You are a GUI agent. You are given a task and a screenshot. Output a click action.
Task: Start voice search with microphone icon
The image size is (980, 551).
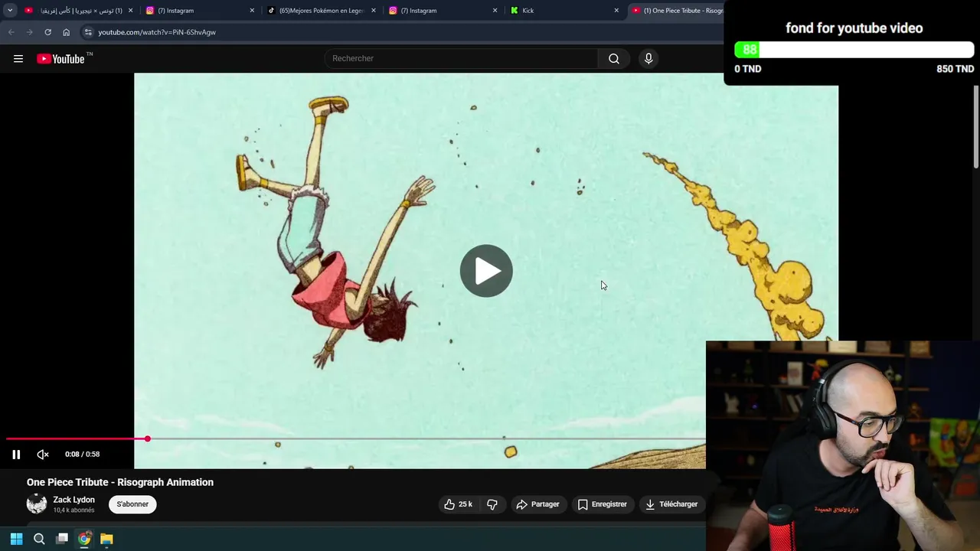pos(648,59)
